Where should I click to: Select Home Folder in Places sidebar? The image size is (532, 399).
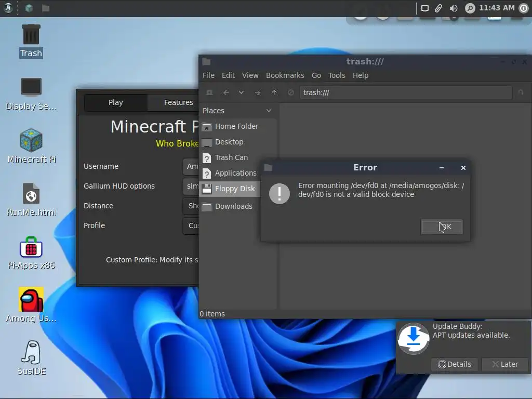coord(237,127)
